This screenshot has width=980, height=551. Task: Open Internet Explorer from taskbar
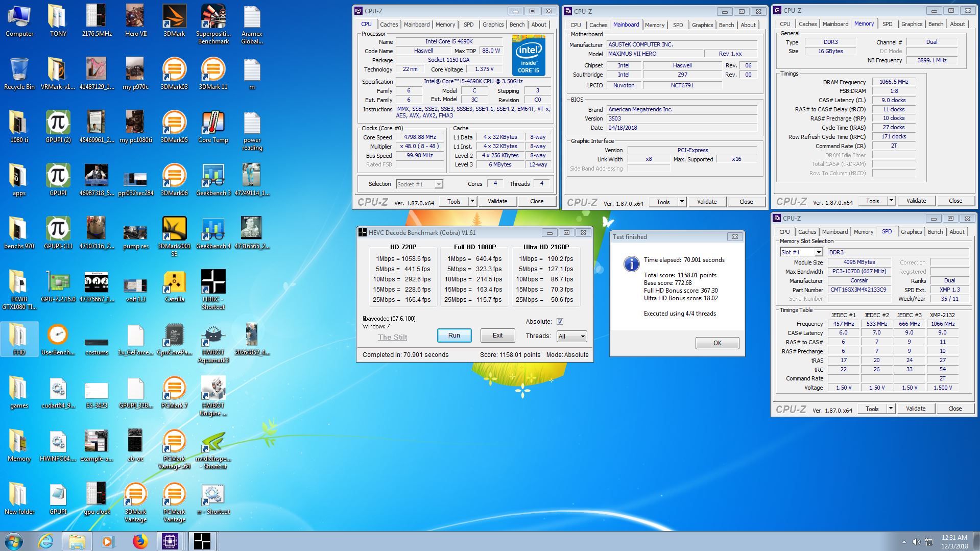45,541
